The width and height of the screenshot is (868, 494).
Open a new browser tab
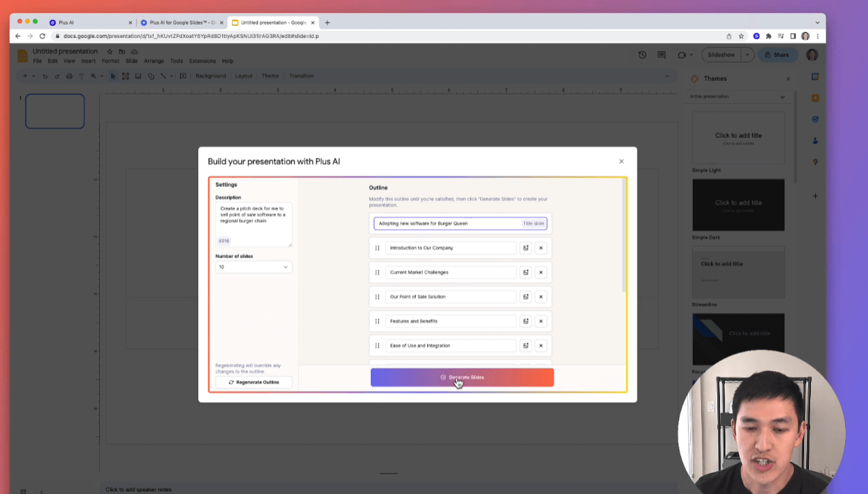pyautogui.click(x=327, y=22)
